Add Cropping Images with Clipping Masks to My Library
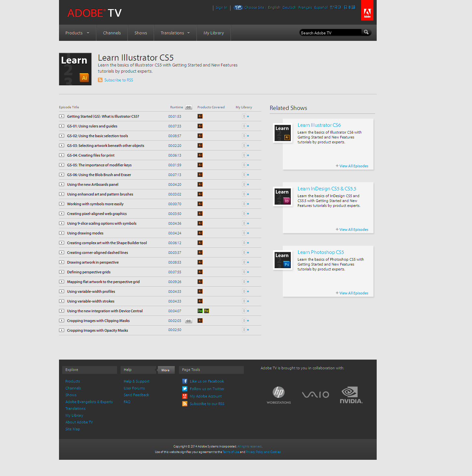 [246, 321]
